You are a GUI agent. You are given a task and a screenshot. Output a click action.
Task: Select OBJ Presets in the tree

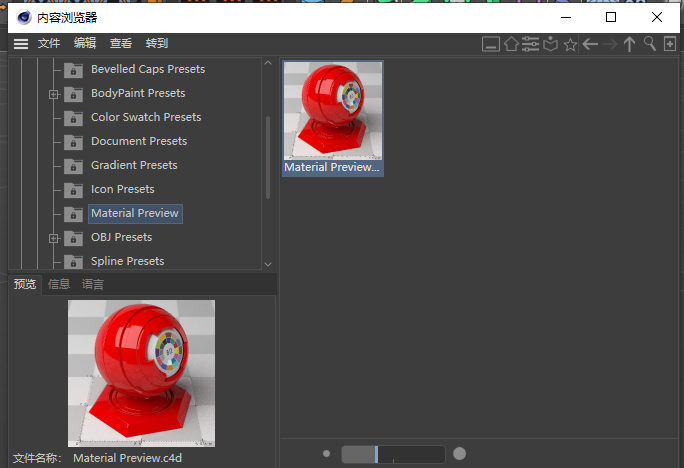click(121, 237)
